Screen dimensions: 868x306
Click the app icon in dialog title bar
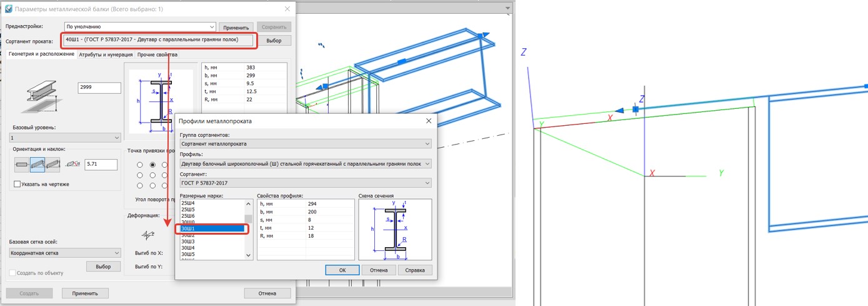click(x=7, y=9)
